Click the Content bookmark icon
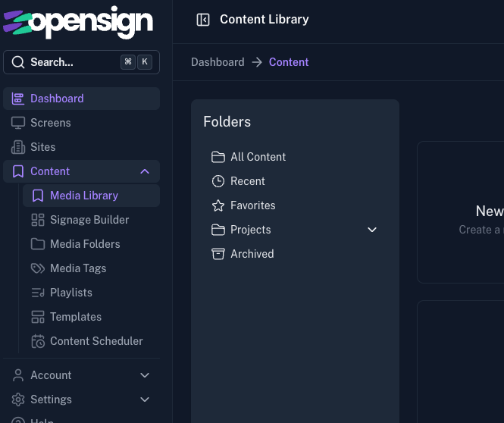Screen dimensions: 504x423 [18, 171]
